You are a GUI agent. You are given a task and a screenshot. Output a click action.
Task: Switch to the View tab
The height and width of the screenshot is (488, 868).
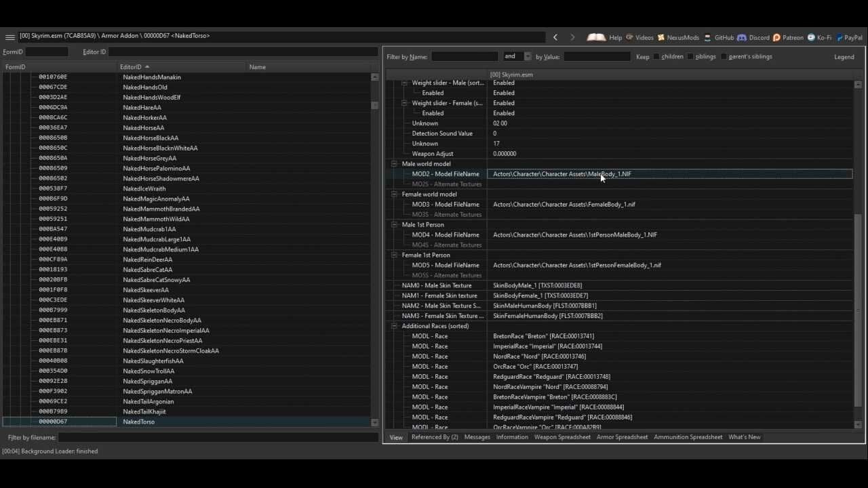pos(396,437)
